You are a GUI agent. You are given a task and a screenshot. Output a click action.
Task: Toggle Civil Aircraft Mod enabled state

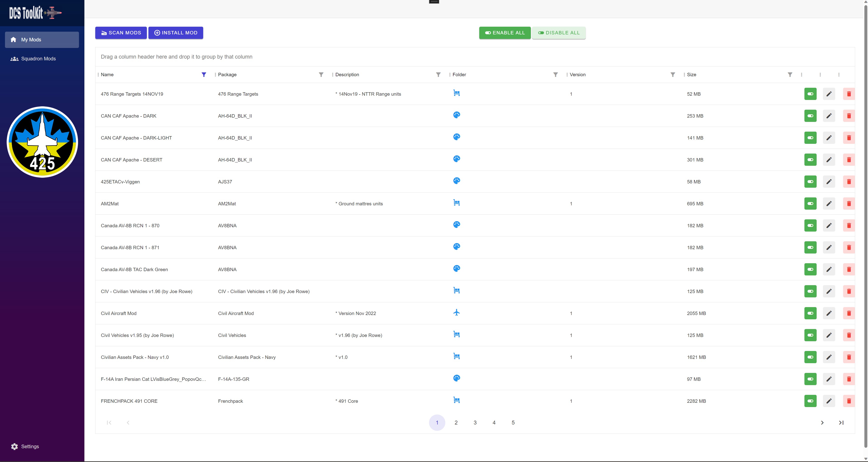810,313
